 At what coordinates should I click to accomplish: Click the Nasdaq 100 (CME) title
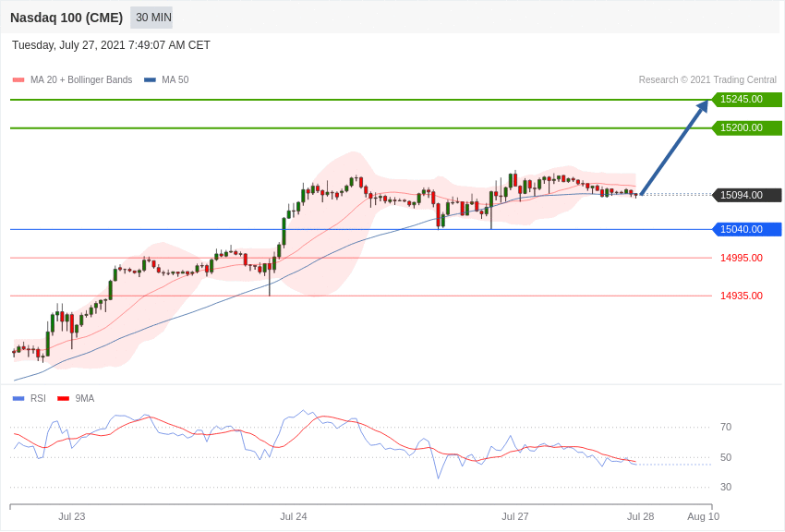66,18
